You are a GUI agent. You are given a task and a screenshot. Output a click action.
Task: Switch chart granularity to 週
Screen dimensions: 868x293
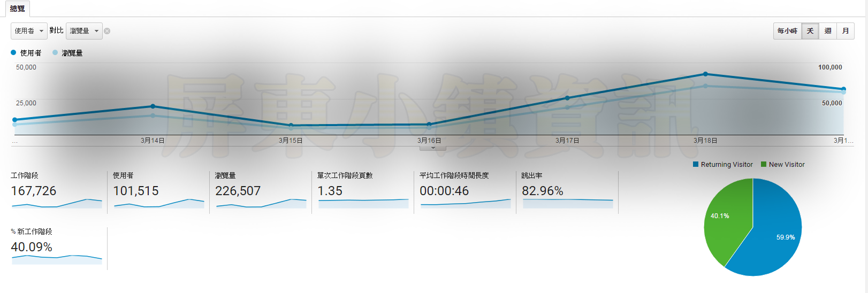point(828,31)
